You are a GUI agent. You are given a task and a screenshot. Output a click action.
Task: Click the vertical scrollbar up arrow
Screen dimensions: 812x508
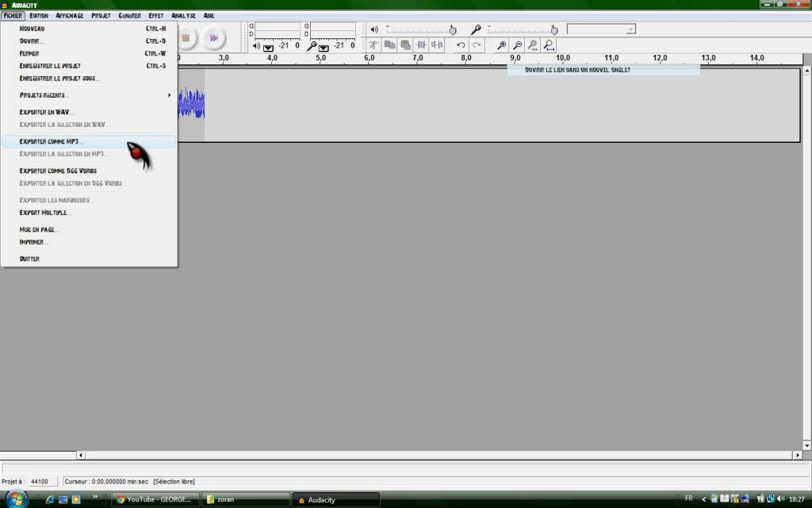pyautogui.click(x=806, y=71)
